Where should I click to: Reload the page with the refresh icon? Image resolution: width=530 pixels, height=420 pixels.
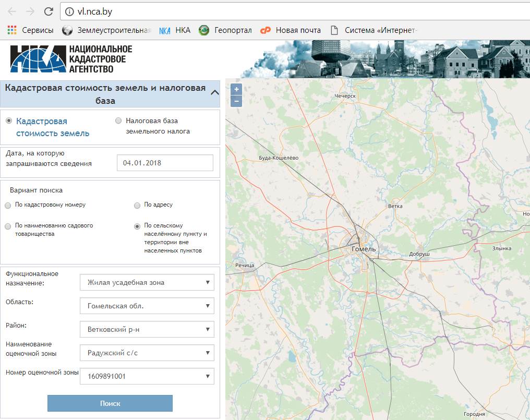pyautogui.click(x=49, y=11)
